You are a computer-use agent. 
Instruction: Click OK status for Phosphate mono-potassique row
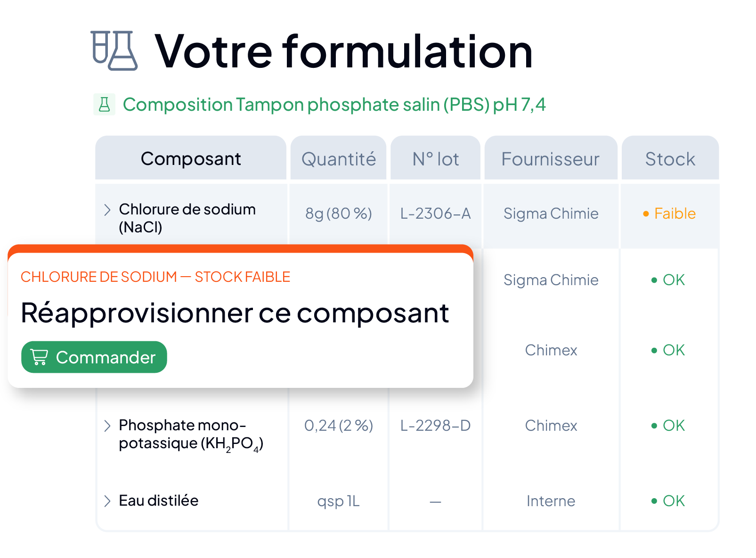click(x=668, y=426)
